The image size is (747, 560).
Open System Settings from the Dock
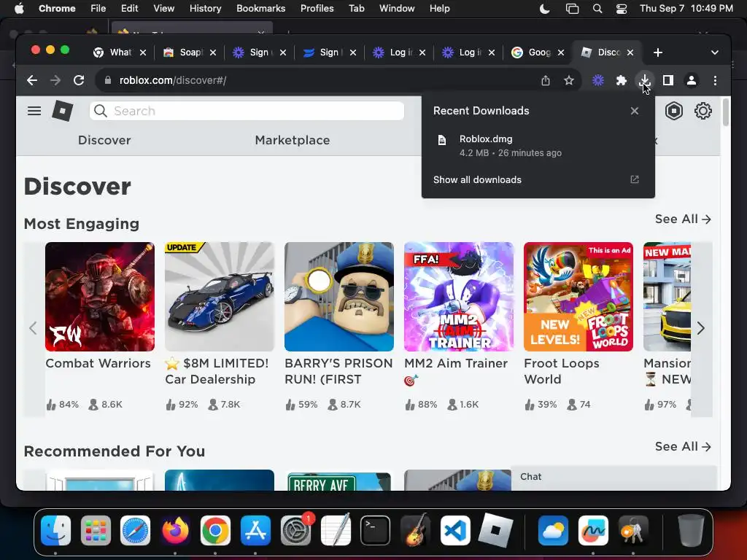[296, 531]
